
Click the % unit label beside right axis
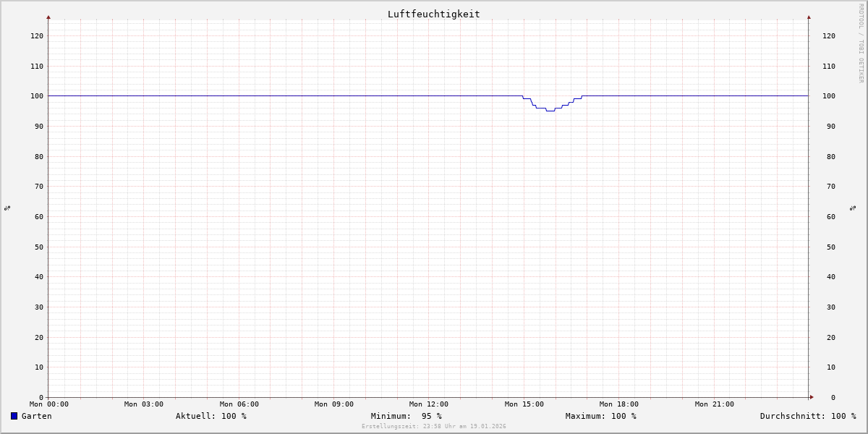click(x=853, y=208)
